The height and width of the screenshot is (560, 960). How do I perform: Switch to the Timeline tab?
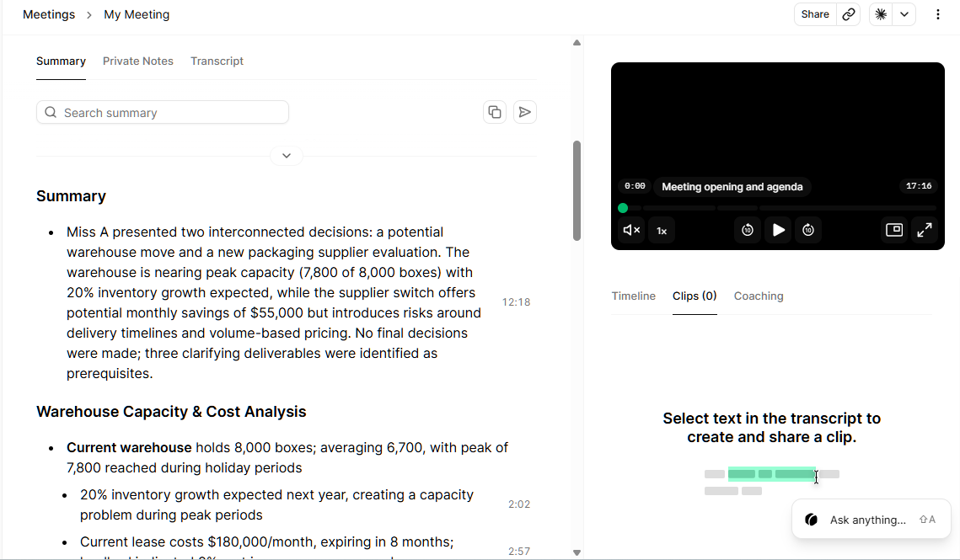tap(633, 296)
